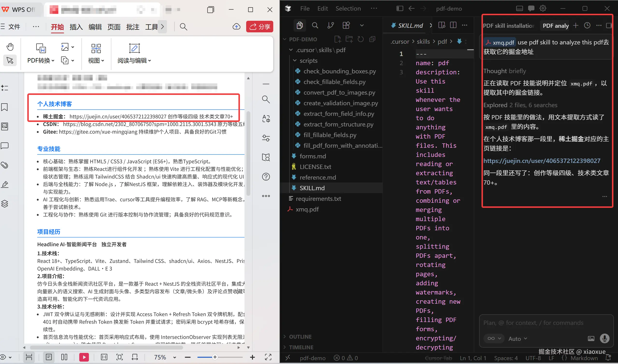Toggle full screen mode in WPS

(x=268, y=357)
